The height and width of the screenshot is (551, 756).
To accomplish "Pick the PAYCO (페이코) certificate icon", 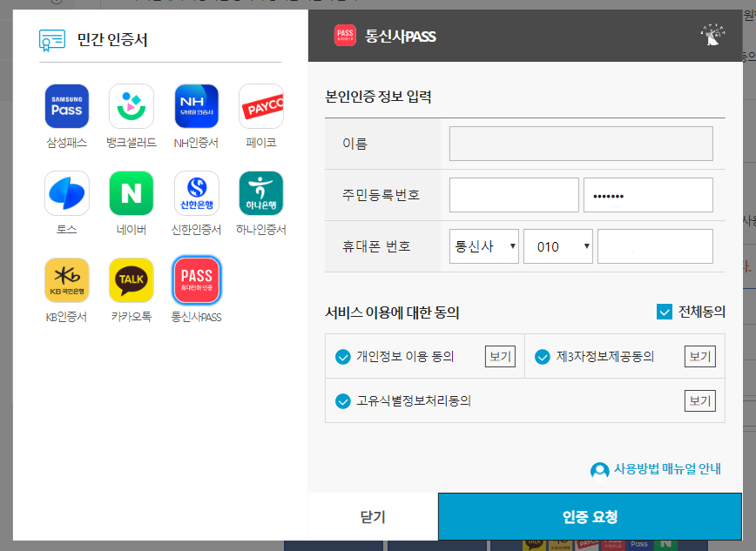I will click(260, 106).
